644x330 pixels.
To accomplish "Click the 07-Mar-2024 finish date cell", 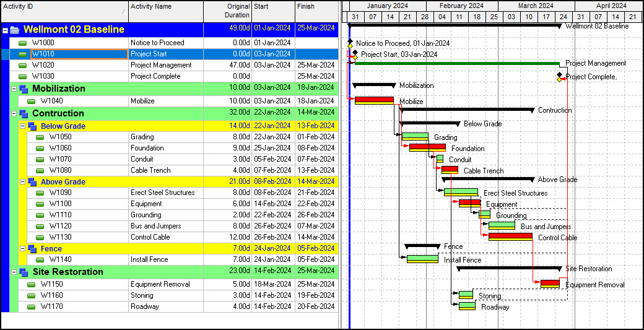I will pos(316,226).
